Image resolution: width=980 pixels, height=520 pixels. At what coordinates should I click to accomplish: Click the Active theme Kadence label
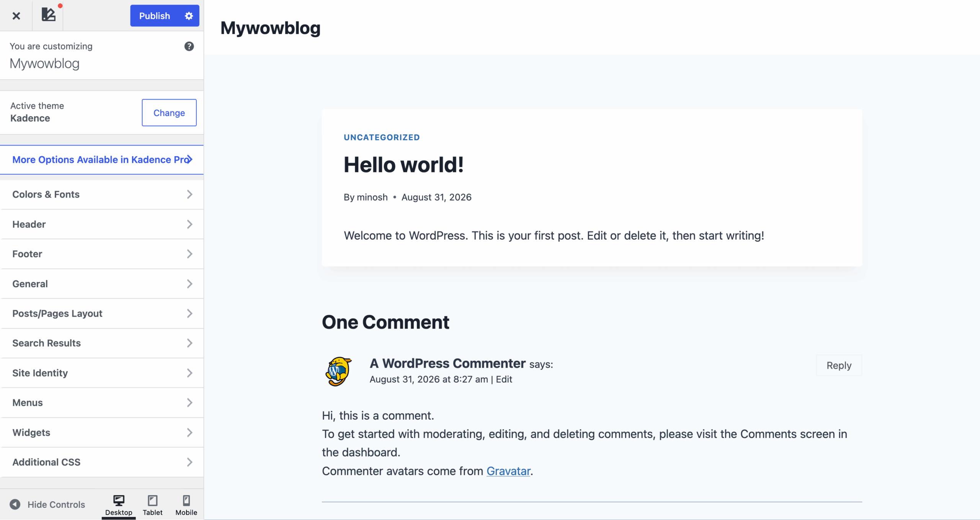point(37,112)
